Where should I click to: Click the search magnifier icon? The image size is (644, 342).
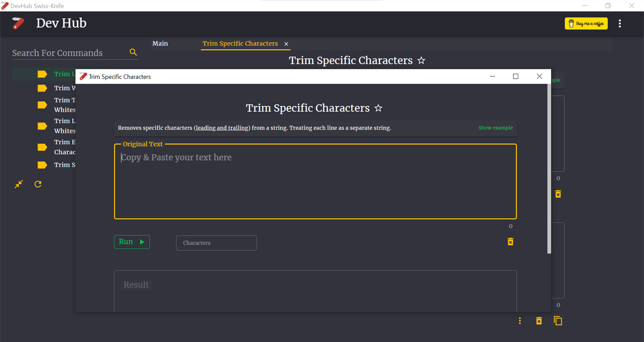[133, 52]
